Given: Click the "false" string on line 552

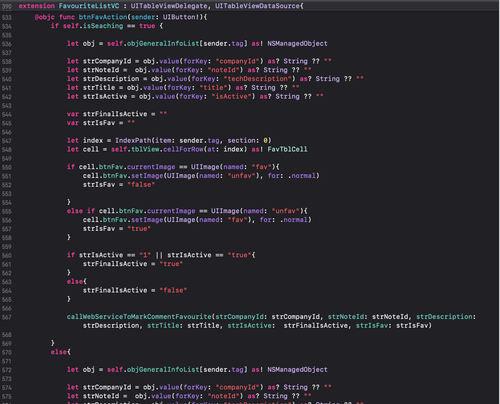Looking at the screenshot, I should click(141, 184).
